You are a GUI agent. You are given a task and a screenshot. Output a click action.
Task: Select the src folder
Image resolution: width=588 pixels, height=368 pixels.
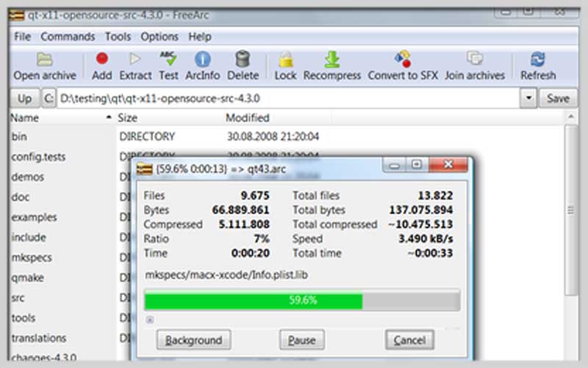[18, 298]
